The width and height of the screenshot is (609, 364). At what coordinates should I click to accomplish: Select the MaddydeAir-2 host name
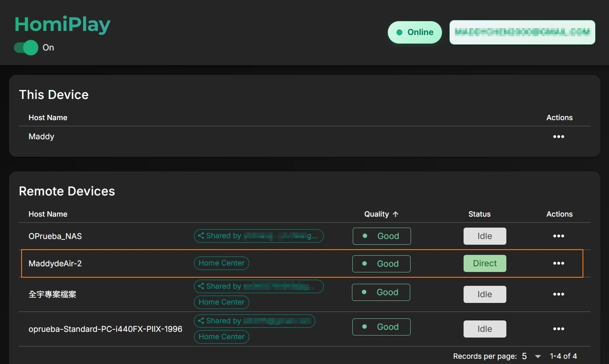pos(55,263)
